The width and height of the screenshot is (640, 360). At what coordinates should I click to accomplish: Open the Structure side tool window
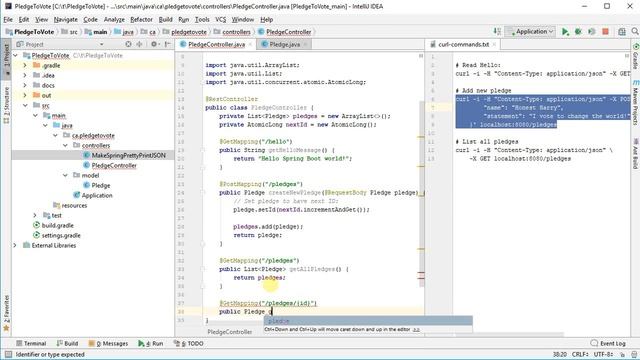tap(6, 105)
